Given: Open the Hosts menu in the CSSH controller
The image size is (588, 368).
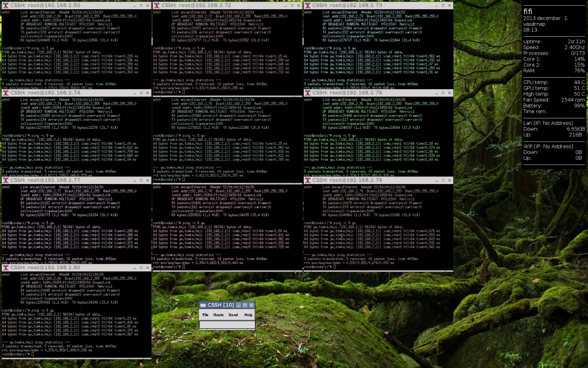Looking at the screenshot, I should pos(218,315).
